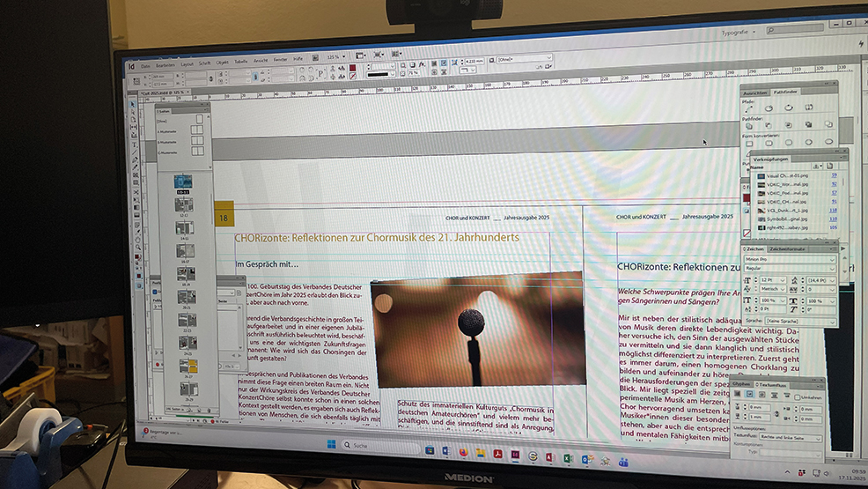Select the Selection tool arrow in toolbox
The width and height of the screenshot is (868, 489).
pyautogui.click(x=133, y=104)
